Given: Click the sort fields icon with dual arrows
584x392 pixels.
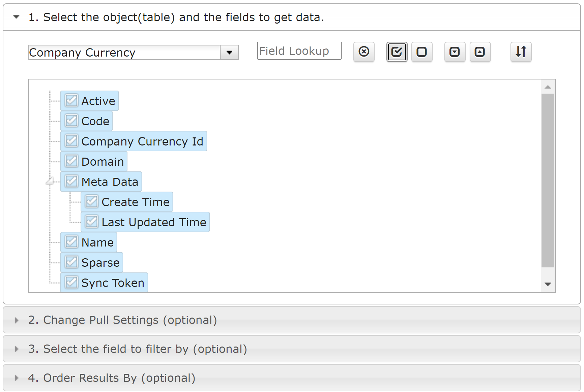Looking at the screenshot, I should [x=521, y=52].
